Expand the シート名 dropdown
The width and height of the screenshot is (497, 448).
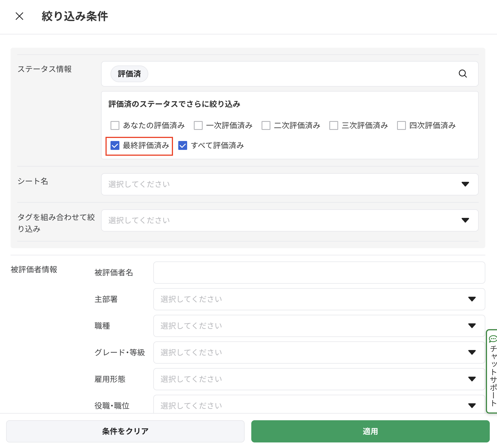290,184
